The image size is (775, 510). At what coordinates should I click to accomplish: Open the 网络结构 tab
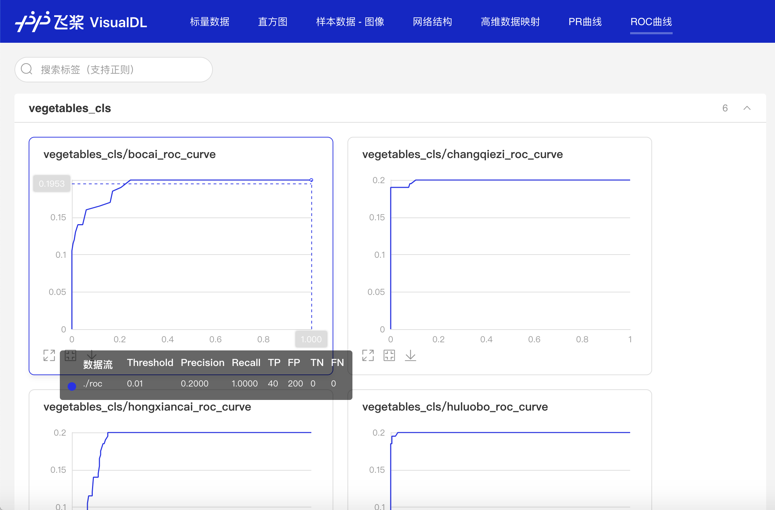click(x=432, y=22)
